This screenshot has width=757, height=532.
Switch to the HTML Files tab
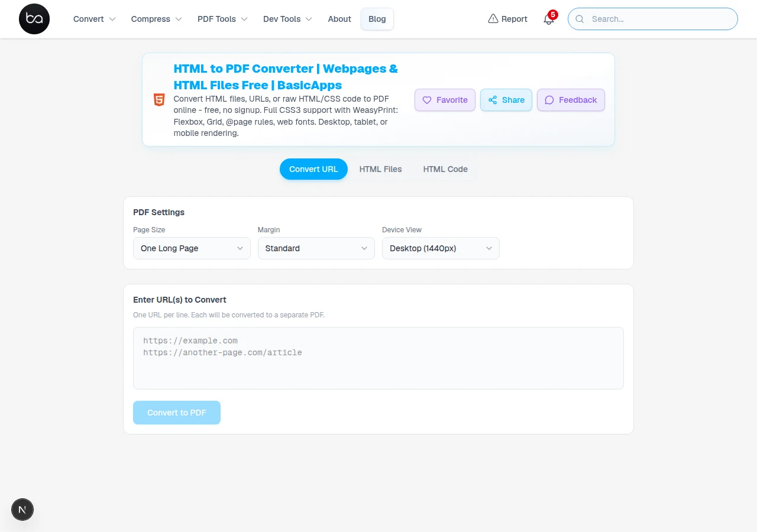[381, 169]
